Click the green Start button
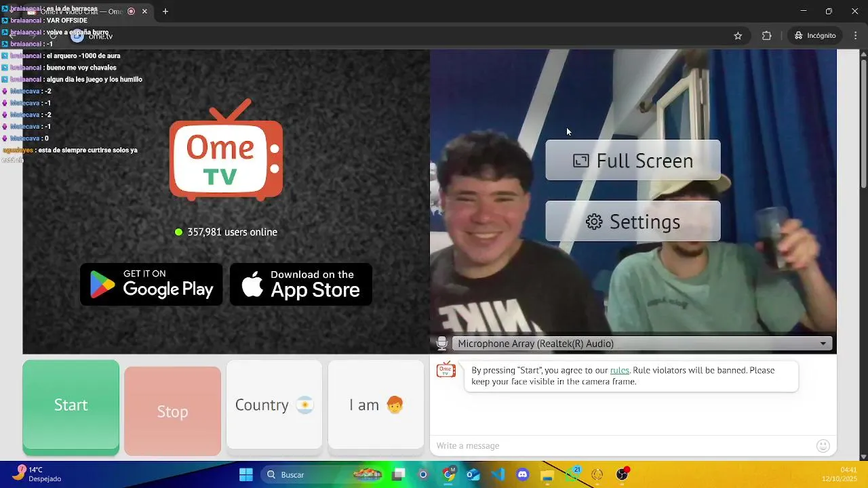 71,405
